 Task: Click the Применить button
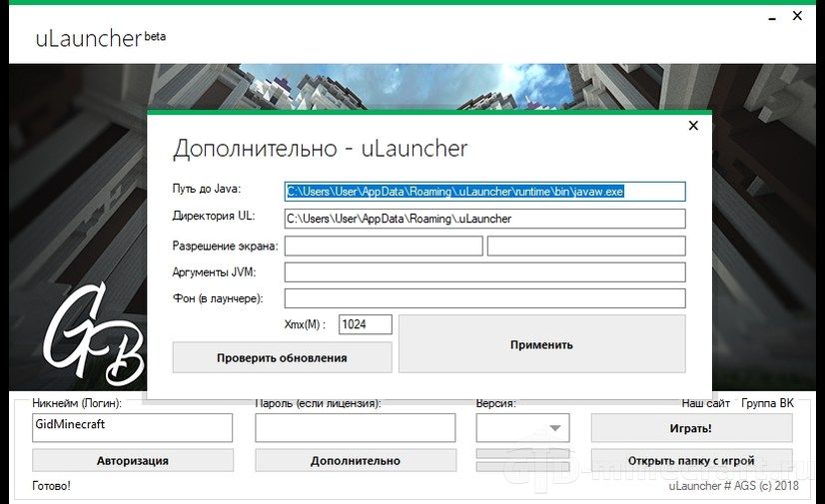tap(542, 344)
